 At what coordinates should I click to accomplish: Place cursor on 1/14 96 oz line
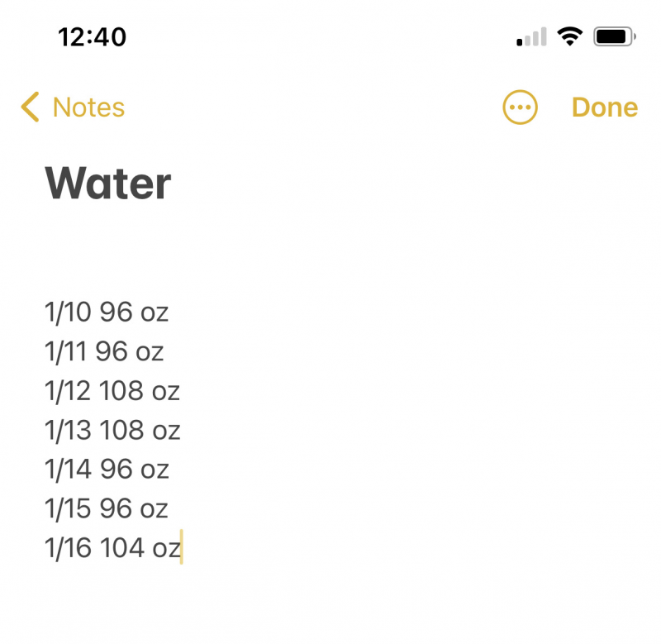[x=107, y=470]
